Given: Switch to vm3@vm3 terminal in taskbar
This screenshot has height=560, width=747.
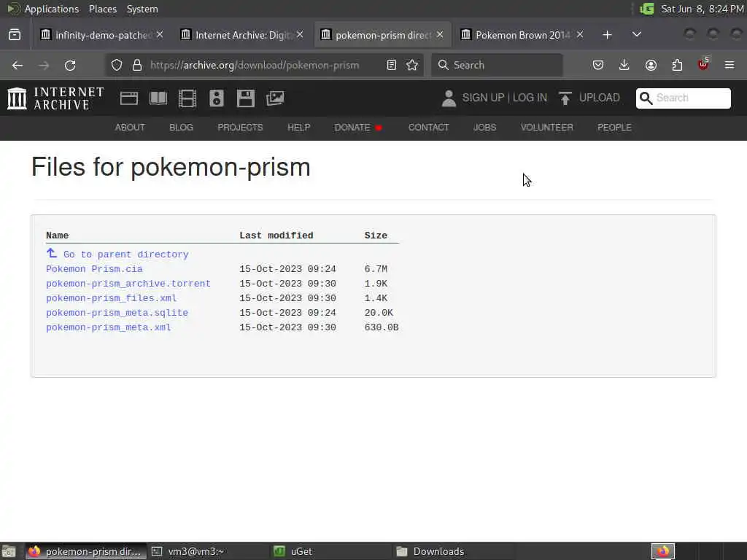Looking at the screenshot, I should click(207, 551).
